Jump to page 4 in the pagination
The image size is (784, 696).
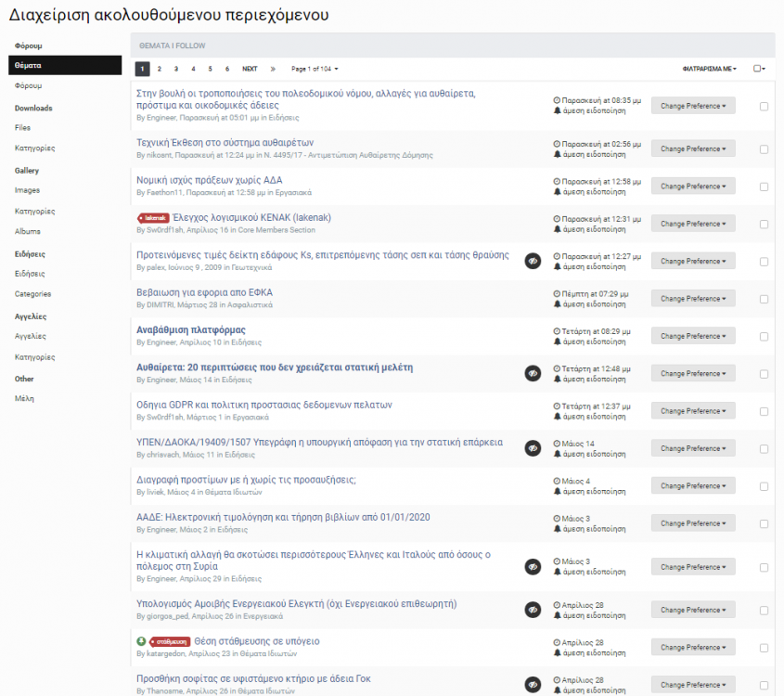coord(193,69)
